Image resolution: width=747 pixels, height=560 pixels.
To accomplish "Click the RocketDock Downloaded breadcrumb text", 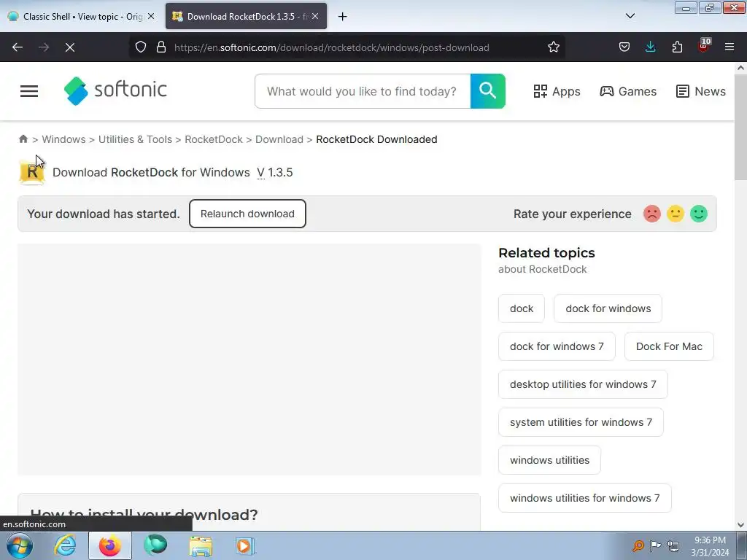I will pyautogui.click(x=376, y=139).
